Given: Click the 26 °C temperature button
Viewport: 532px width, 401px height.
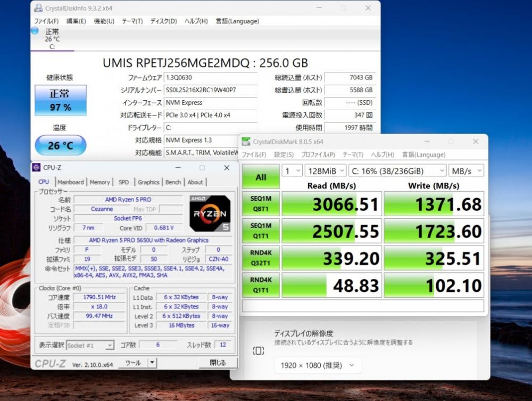Looking at the screenshot, I should click(61, 145).
